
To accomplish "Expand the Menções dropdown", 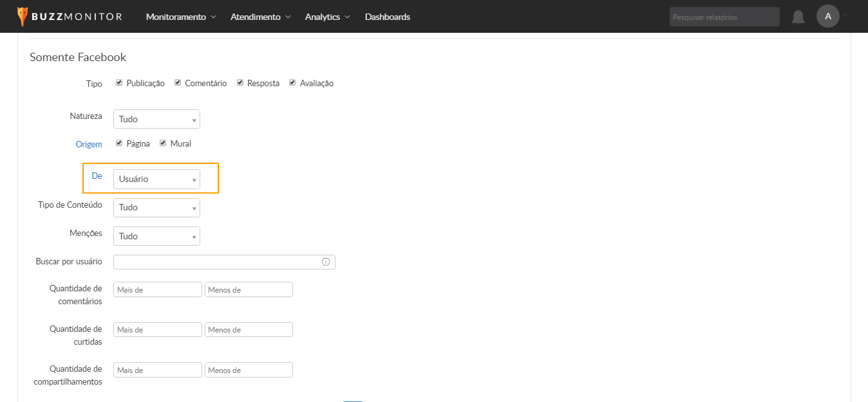I will point(156,236).
